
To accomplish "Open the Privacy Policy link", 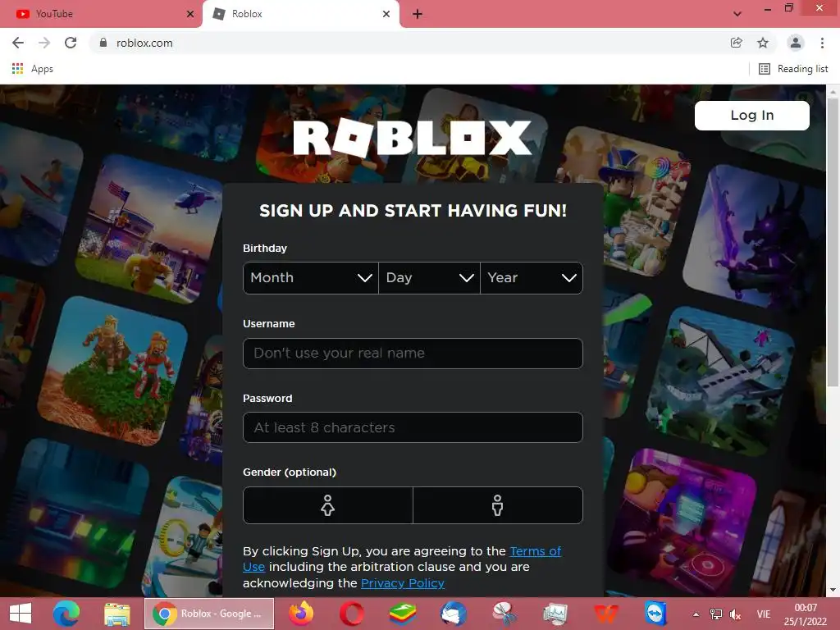I will (403, 583).
